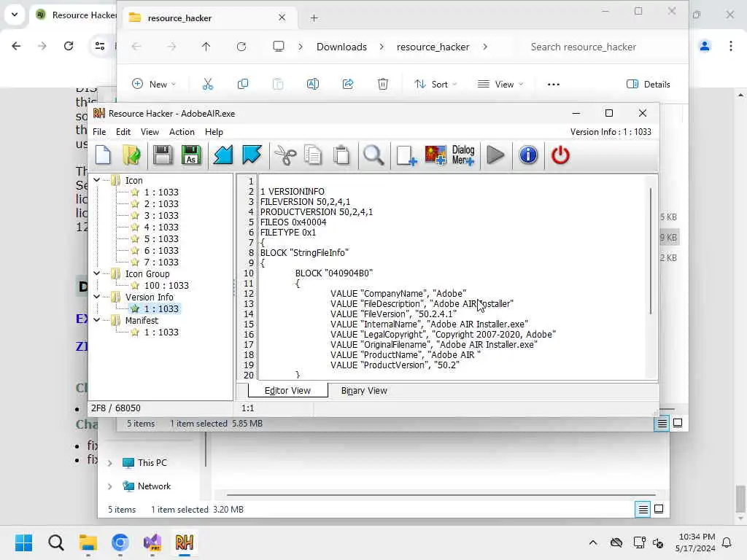Click the Dialog Menu add icon
The height and width of the screenshot is (560, 747).
pyautogui.click(x=463, y=155)
